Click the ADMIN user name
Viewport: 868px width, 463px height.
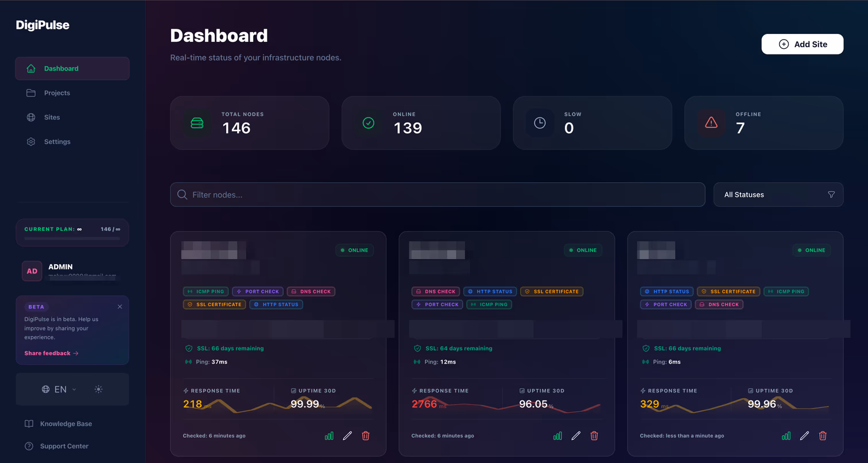coord(60,267)
